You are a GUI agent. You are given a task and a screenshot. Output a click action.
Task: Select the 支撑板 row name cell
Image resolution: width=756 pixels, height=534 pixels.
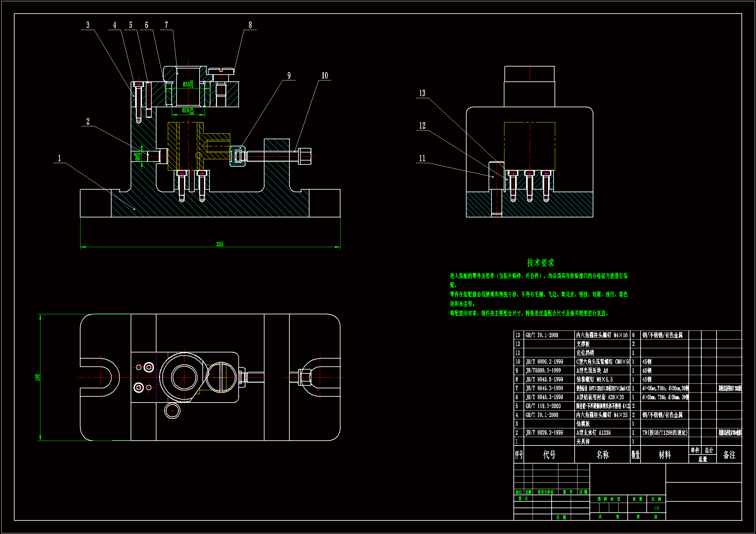tap(583, 344)
